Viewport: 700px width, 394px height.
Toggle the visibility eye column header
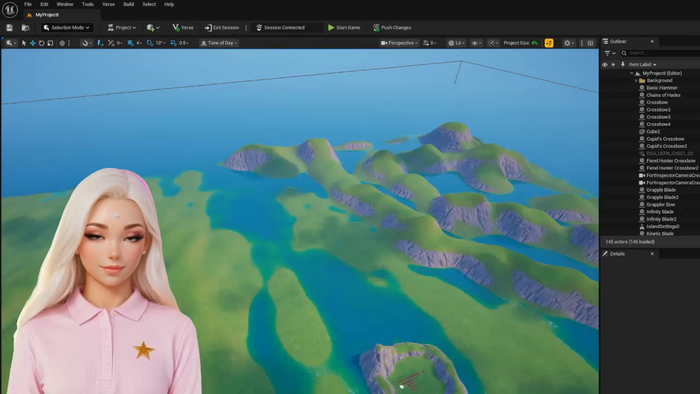point(605,64)
